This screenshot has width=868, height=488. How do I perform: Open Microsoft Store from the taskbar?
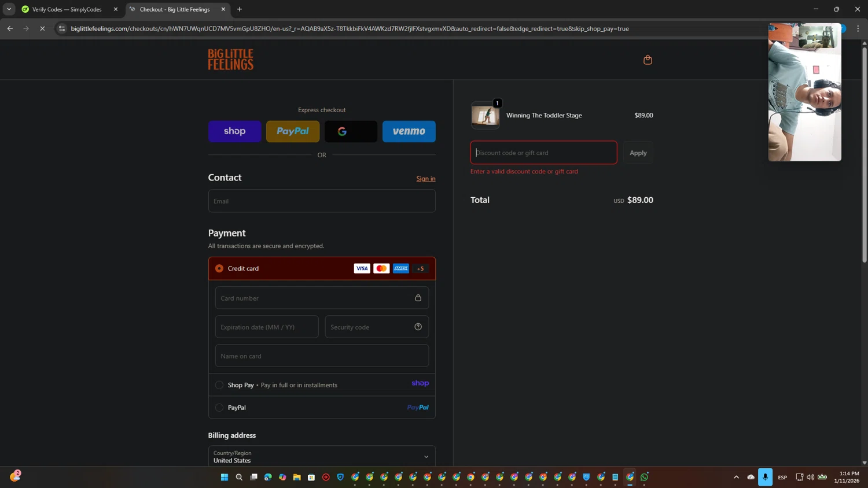pos(311,477)
